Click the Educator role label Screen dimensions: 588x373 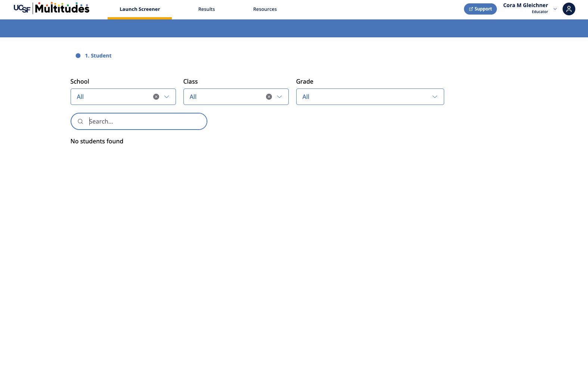pos(540,12)
